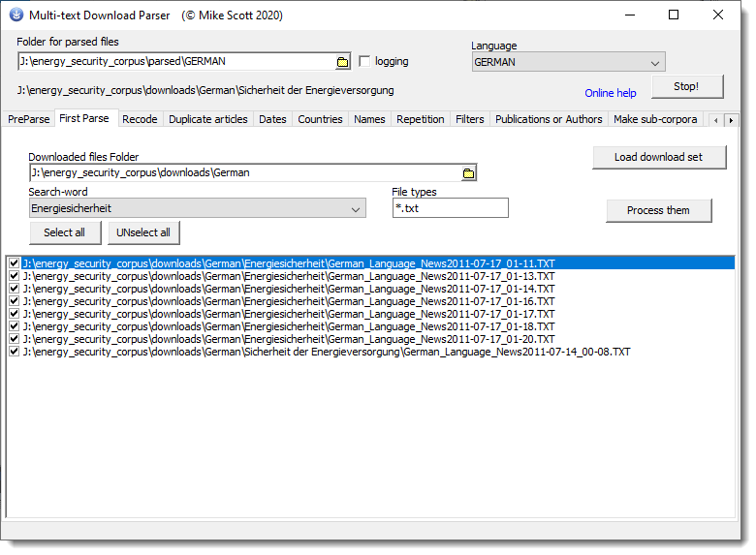Click the File types input field
Image resolution: width=756 pixels, height=555 pixels.
pos(450,208)
